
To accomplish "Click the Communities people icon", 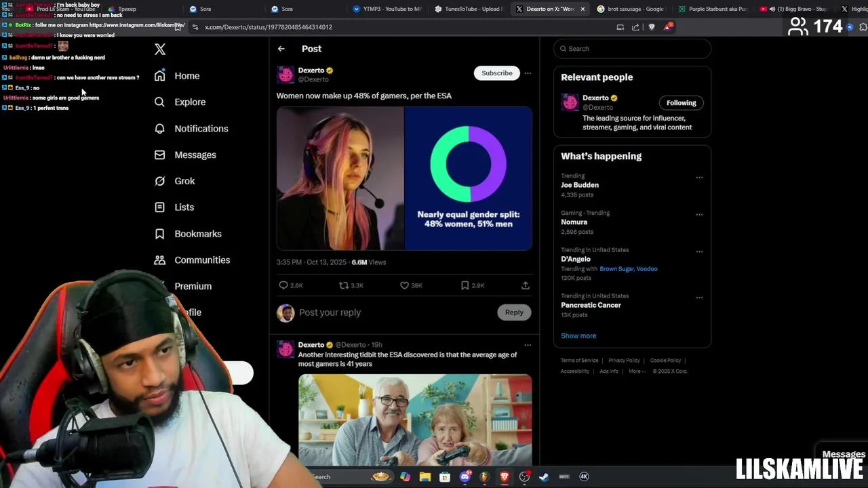I will coord(159,260).
